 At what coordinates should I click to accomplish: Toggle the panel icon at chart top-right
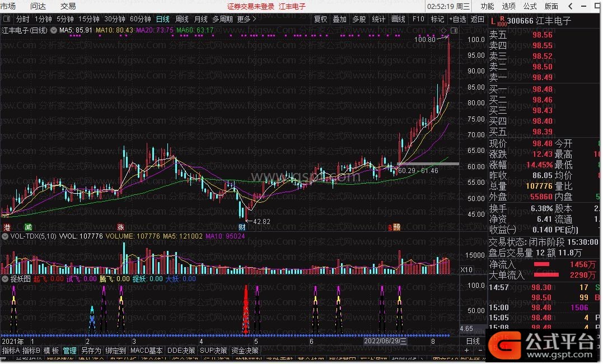[454, 30]
